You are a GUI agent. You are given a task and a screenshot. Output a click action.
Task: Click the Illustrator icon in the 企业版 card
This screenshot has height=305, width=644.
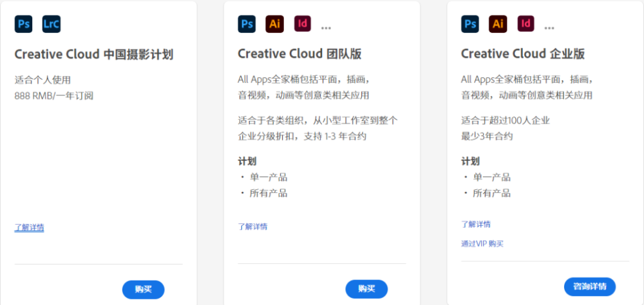498,24
